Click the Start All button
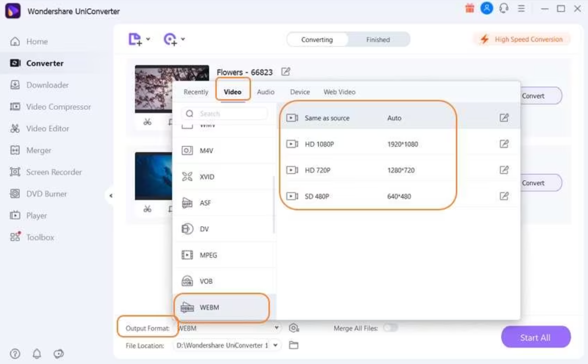The image size is (588, 364). (x=536, y=337)
